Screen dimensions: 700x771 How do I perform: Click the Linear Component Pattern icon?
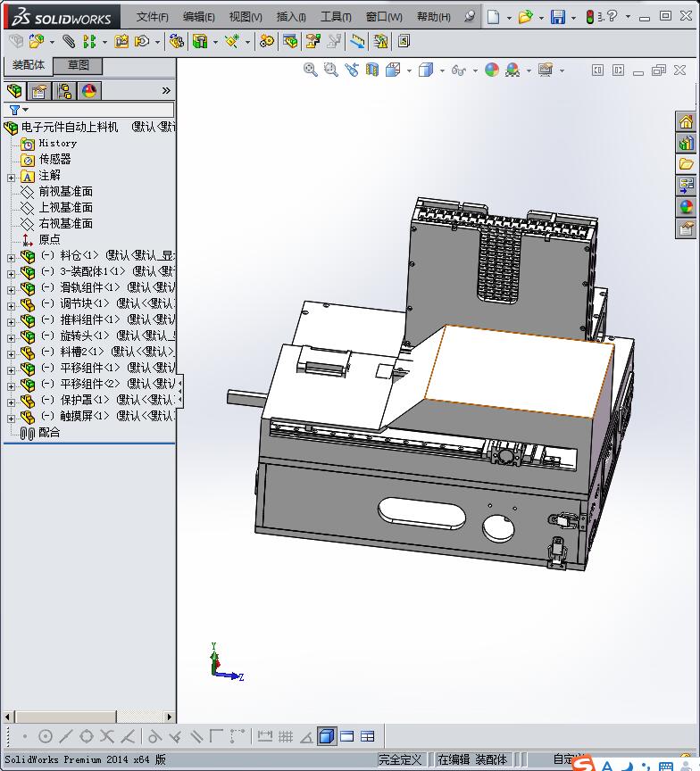(89, 41)
